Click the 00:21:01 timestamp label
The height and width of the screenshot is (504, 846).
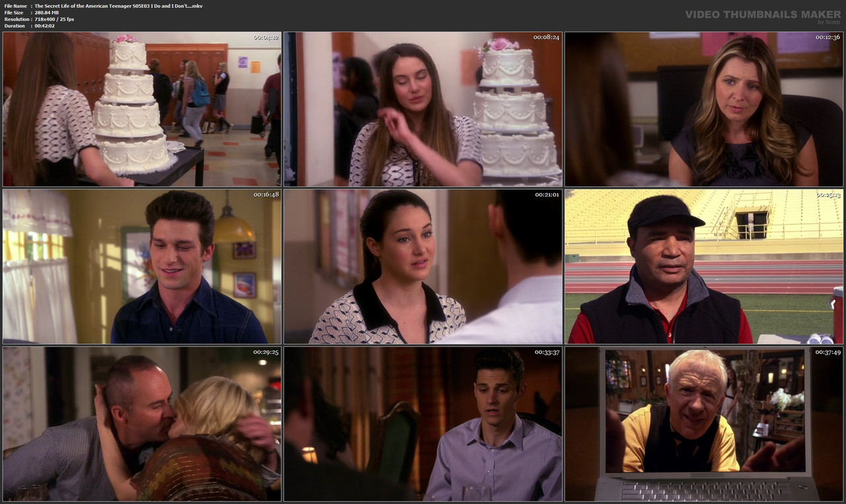pos(547,194)
